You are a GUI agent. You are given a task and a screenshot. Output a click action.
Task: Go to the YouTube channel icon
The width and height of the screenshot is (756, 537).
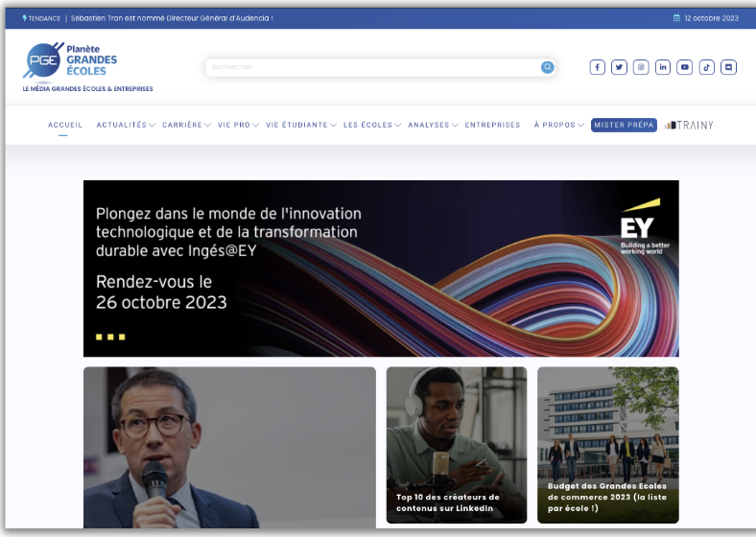click(x=684, y=67)
